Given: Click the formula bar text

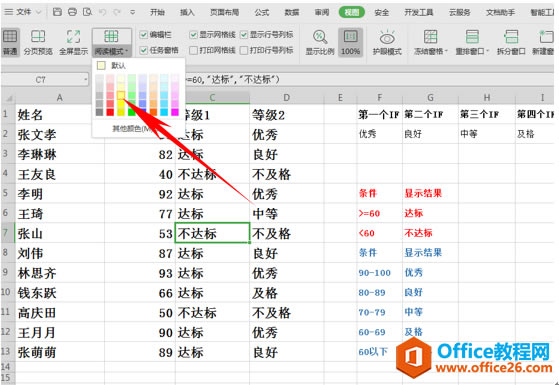Looking at the screenshot, I should pos(232,79).
